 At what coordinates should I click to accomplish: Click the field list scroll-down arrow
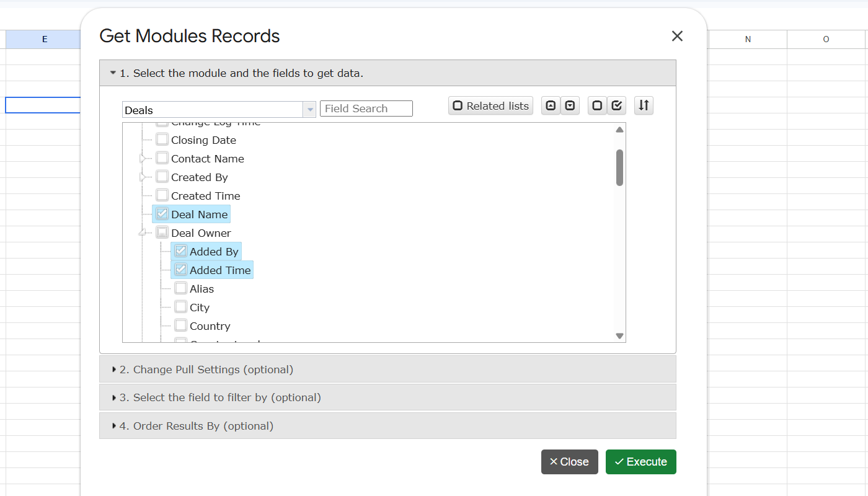point(619,335)
